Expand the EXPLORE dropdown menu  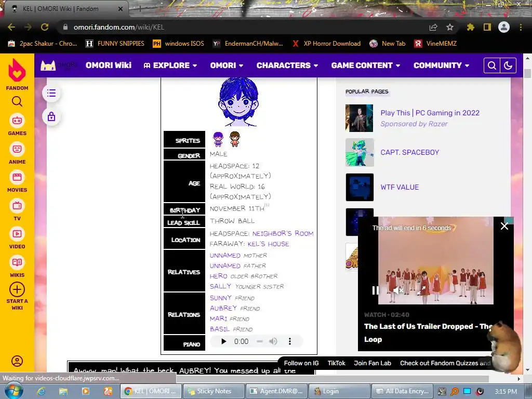[170, 65]
